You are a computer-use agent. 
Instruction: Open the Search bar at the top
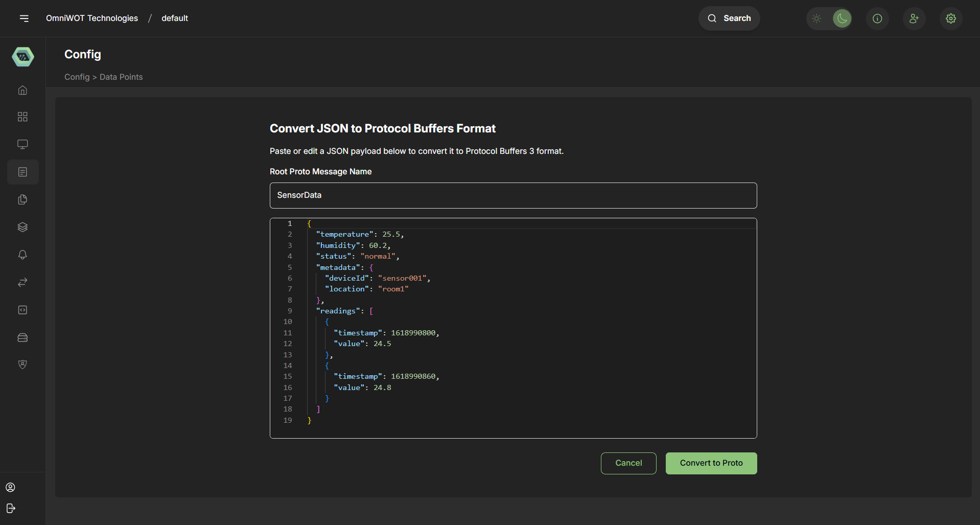(729, 18)
